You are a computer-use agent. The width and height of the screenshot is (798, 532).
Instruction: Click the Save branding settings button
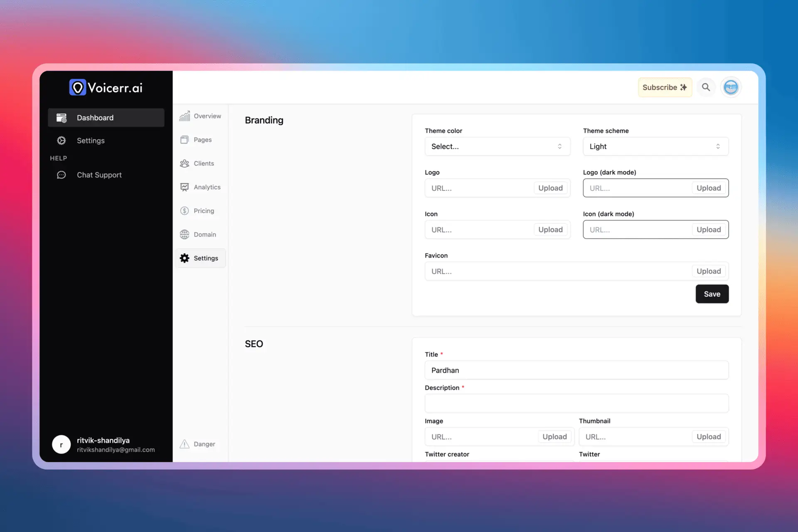pos(712,294)
